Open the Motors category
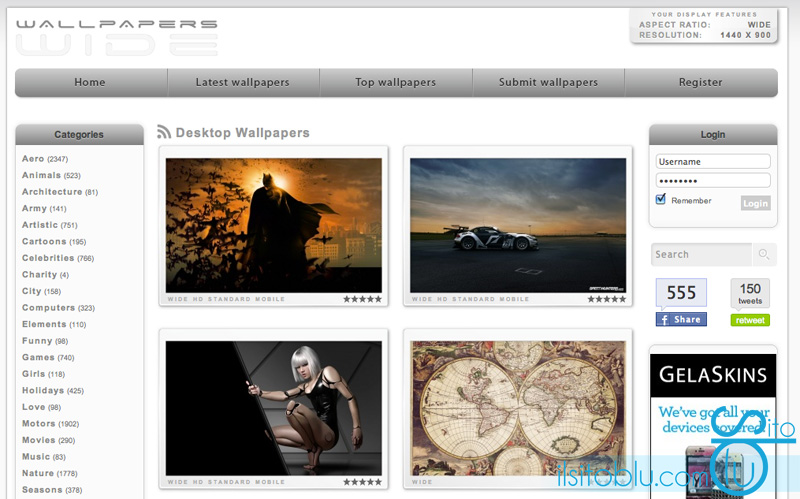The height and width of the screenshot is (499, 800). [x=51, y=423]
